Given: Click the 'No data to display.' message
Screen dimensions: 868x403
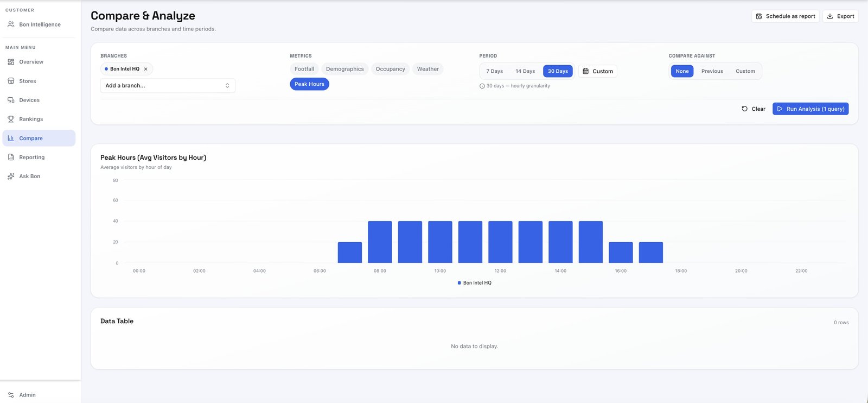Looking at the screenshot, I should pyautogui.click(x=475, y=347).
